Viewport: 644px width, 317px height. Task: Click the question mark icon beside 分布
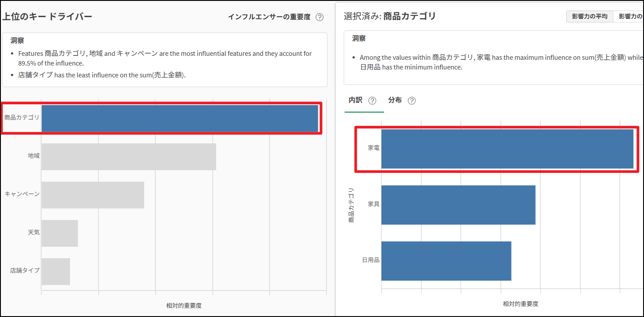point(411,101)
